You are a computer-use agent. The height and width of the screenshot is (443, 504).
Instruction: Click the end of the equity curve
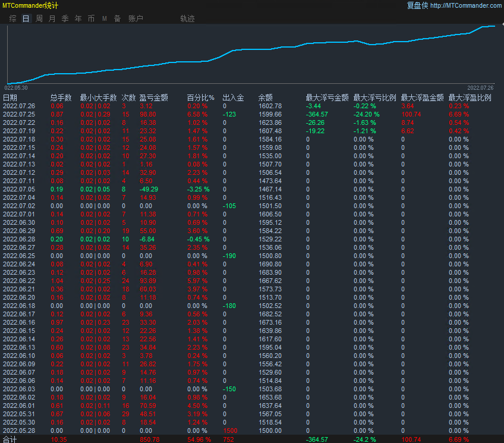(x=494, y=26)
